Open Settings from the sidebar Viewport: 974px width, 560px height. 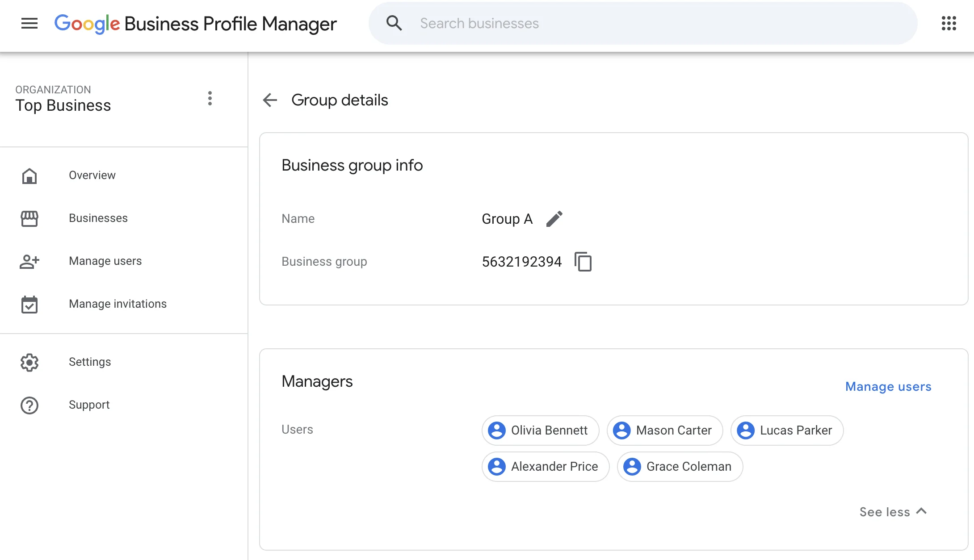[x=89, y=362]
